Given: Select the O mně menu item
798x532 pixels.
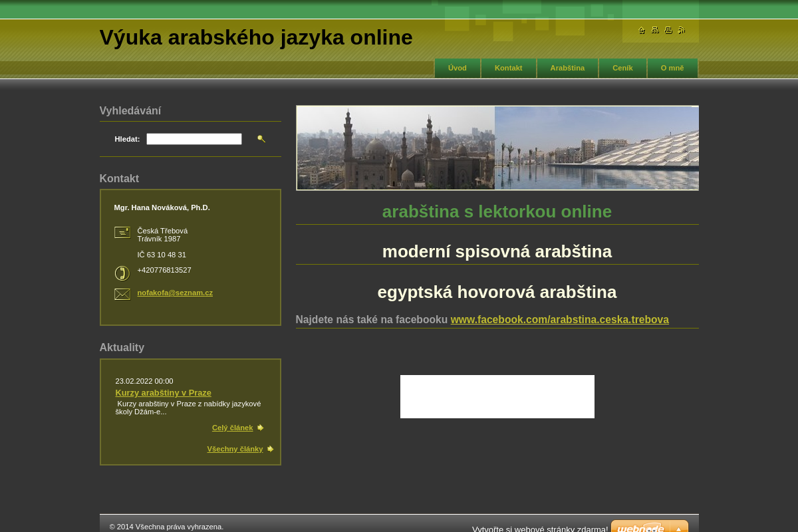Looking at the screenshot, I should 672,68.
